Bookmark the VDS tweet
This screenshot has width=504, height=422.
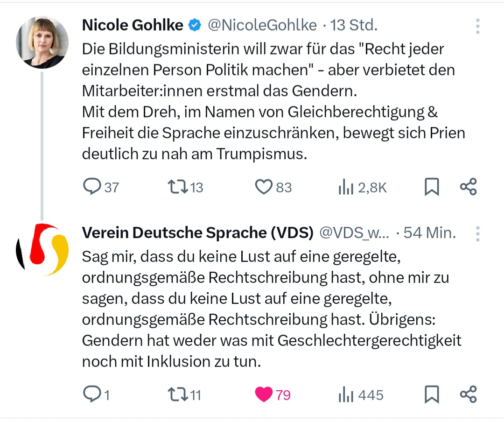tap(432, 395)
